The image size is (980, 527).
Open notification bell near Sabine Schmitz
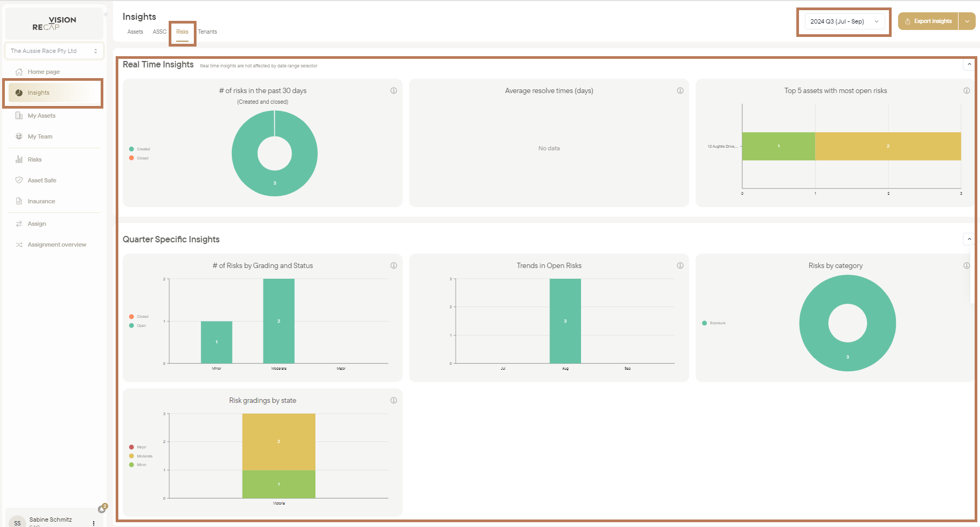[x=102, y=509]
